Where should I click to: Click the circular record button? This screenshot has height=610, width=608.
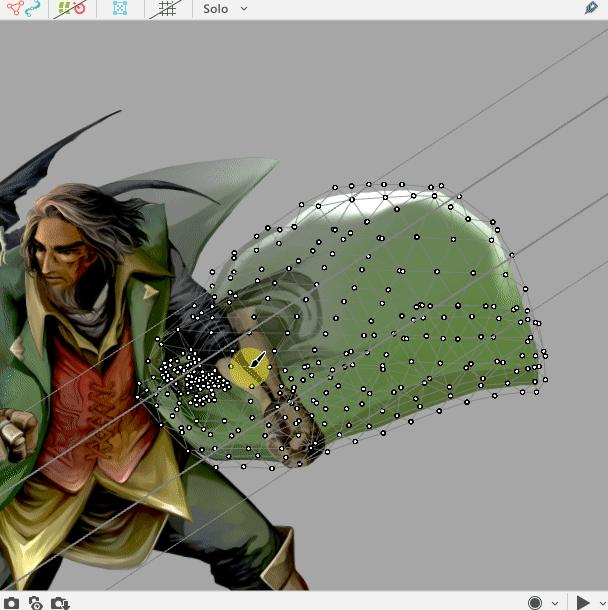[x=535, y=603]
